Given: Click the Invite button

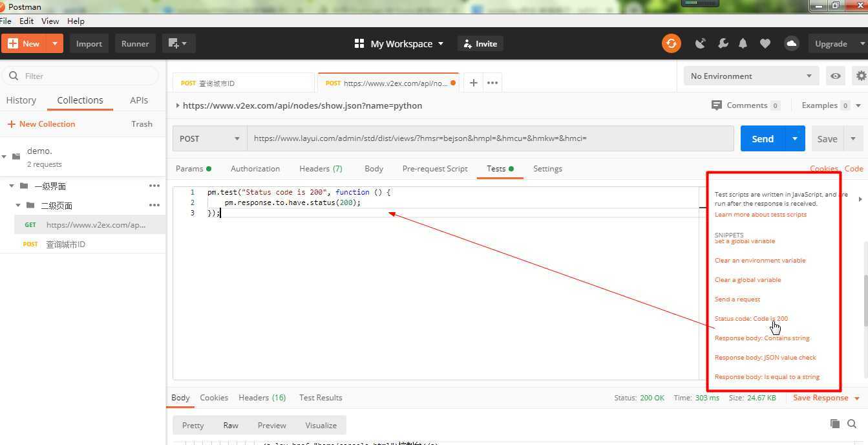Looking at the screenshot, I should coord(481,43).
